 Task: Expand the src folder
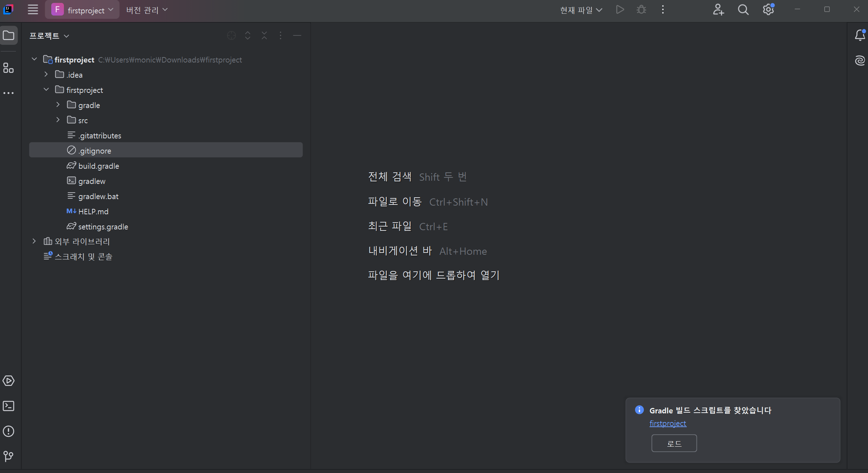click(58, 120)
